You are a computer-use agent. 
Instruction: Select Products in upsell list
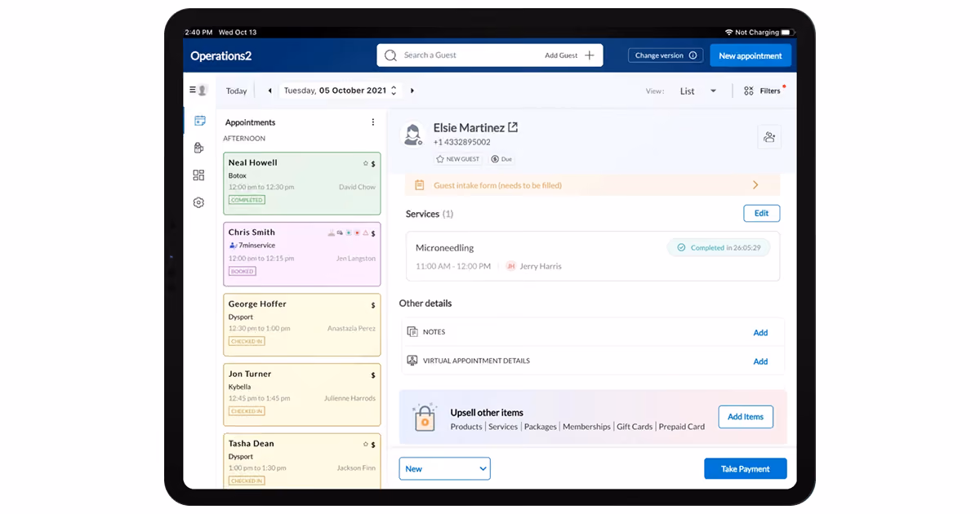466,427
